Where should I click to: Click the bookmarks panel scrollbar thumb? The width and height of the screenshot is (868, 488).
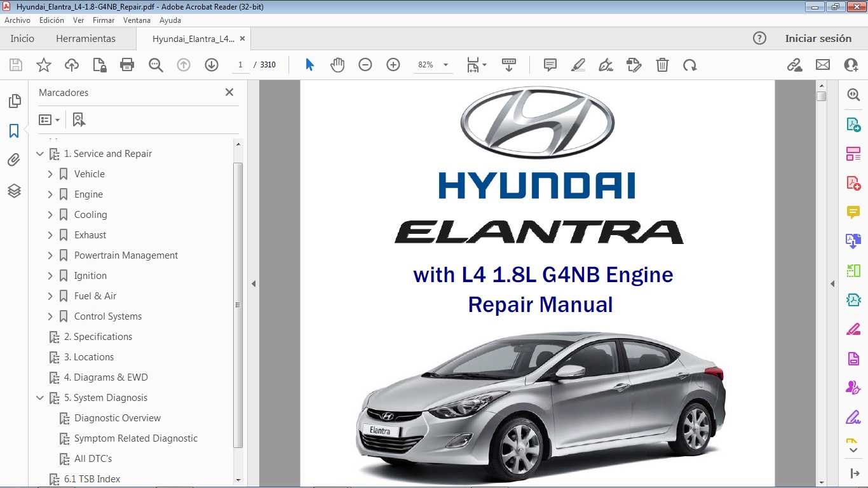[x=238, y=305]
